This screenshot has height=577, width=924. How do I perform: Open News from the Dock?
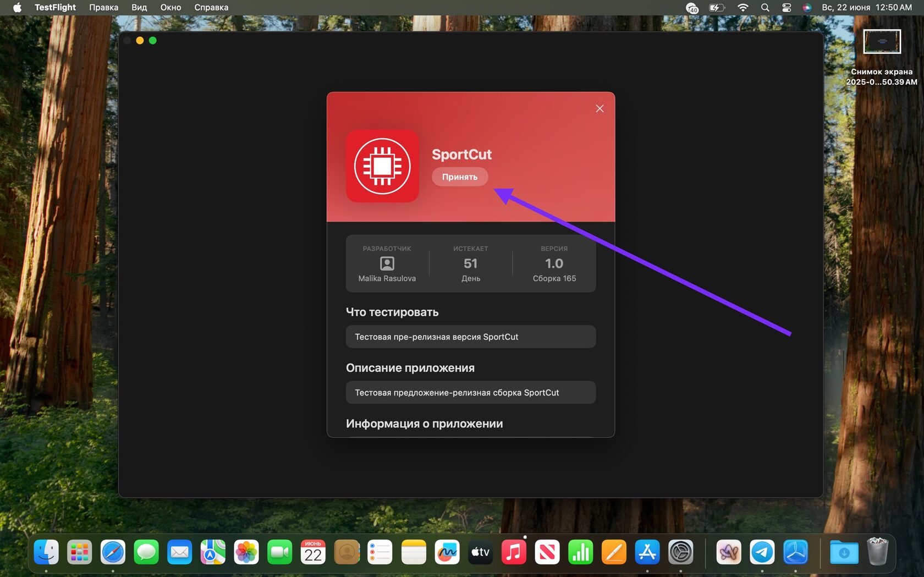(x=547, y=552)
